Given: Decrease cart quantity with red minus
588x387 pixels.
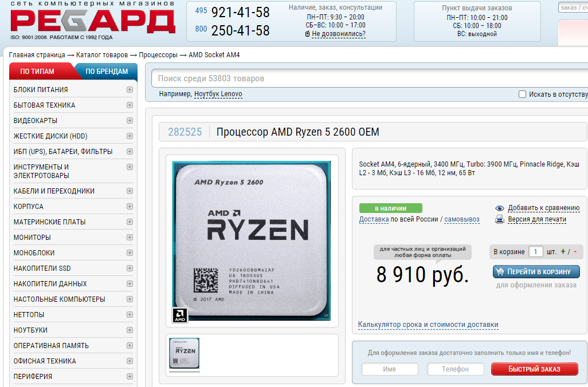Looking at the screenshot, I should pos(575,252).
